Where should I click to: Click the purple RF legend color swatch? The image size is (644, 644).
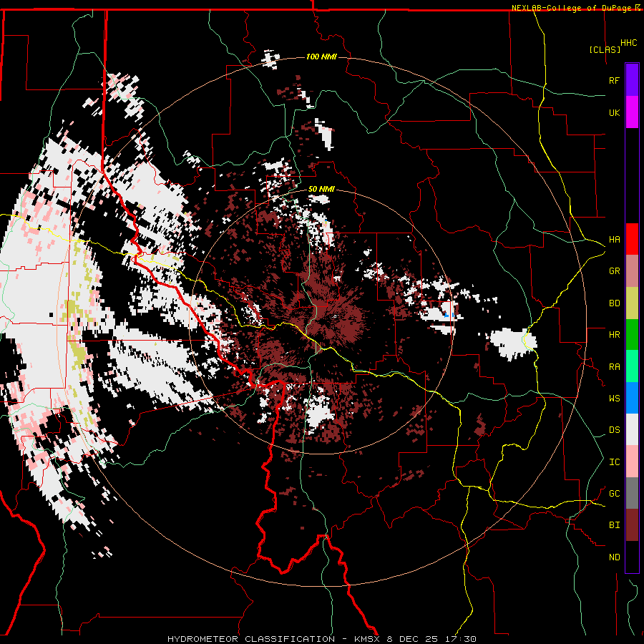pos(632,80)
